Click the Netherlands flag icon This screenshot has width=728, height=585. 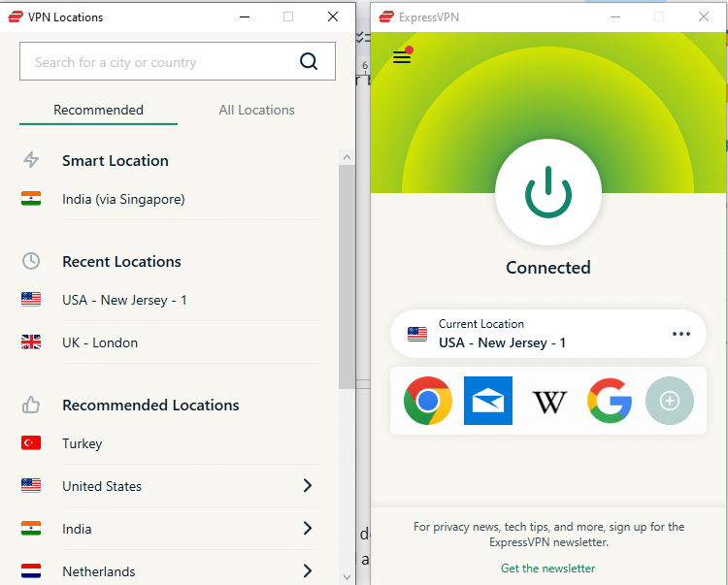pos(31,570)
